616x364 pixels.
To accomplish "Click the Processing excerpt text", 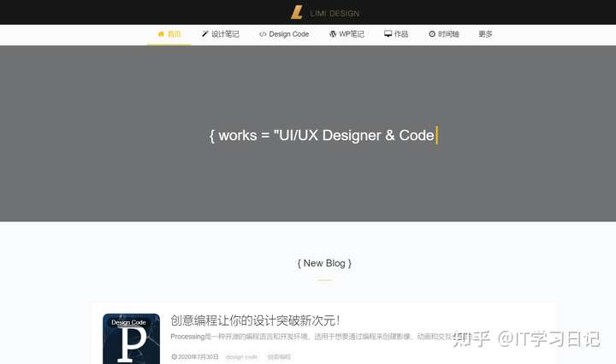I will (x=320, y=337).
